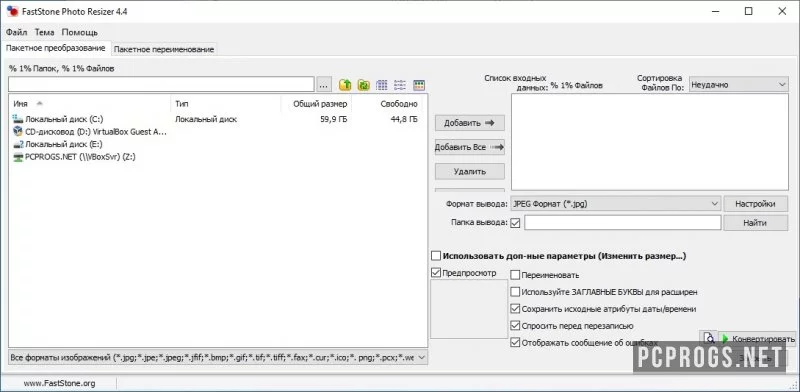
Task: Click the 'Добавить Все' button
Action: click(x=470, y=147)
